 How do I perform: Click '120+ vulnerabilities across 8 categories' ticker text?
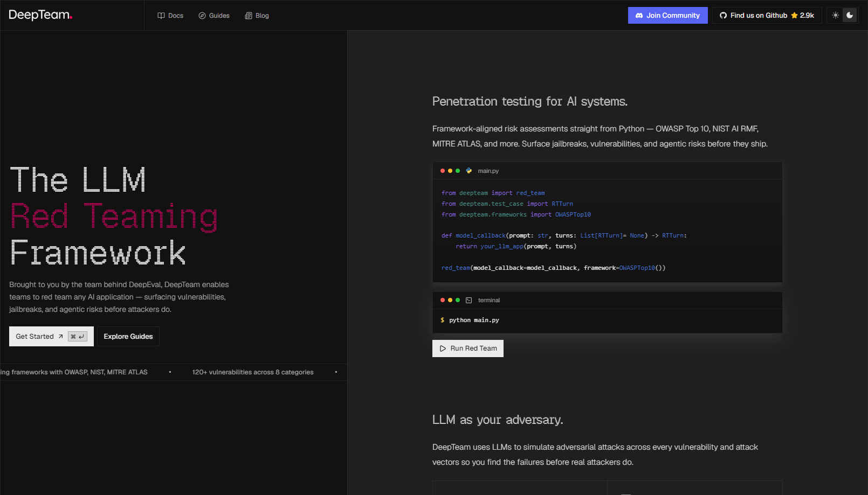point(253,372)
